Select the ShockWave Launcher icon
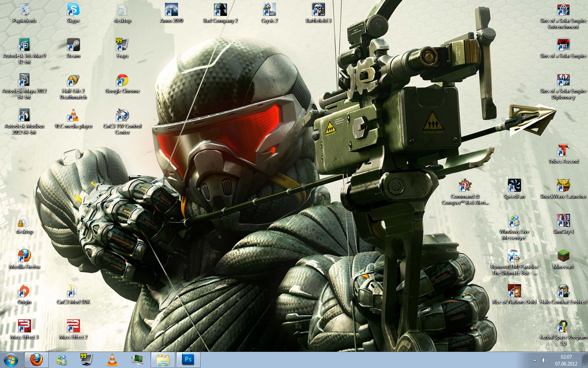The height and width of the screenshot is (368, 588). [563, 189]
